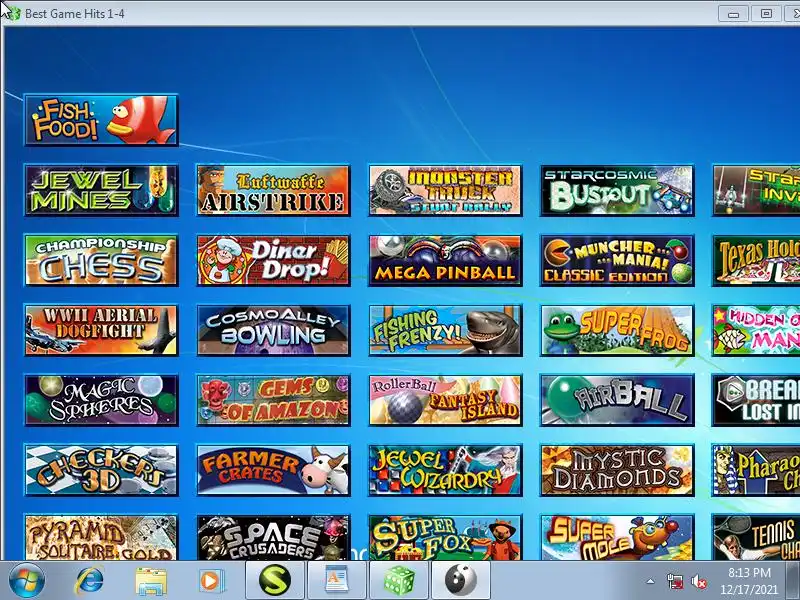Open the Breakout Lost game tile

click(x=756, y=400)
